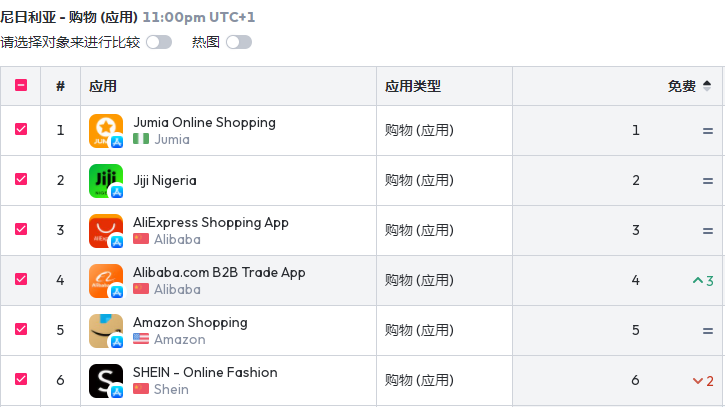Open the Alibaba publisher link under AliExpress
725x407 pixels.
tap(177, 240)
